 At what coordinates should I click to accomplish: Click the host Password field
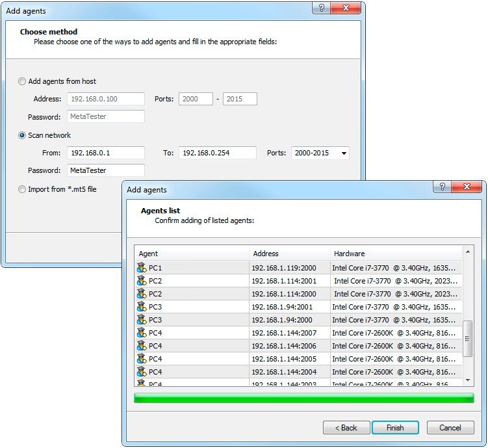coord(106,116)
